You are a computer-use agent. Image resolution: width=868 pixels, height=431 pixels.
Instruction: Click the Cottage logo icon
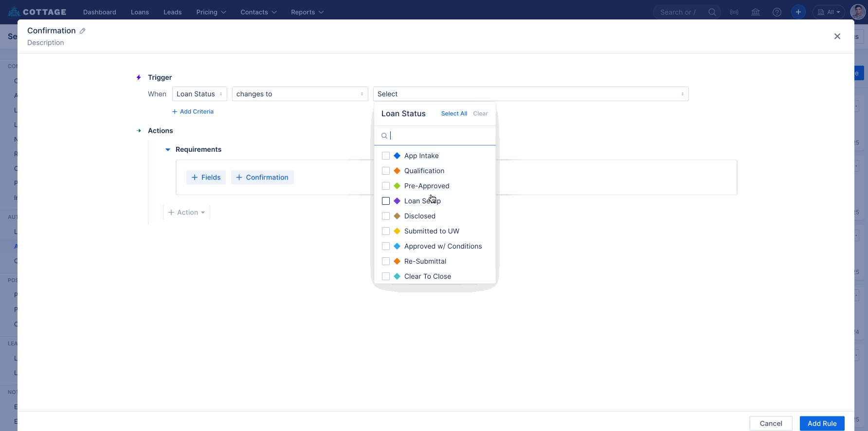(x=14, y=12)
